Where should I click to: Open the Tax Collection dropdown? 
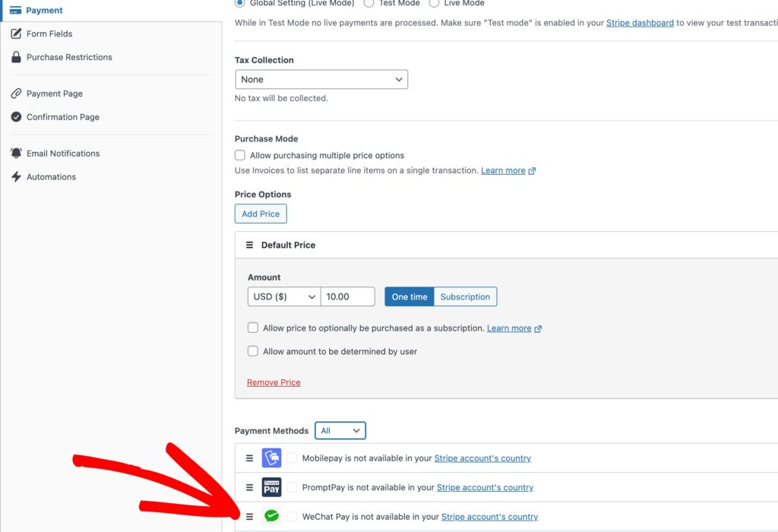click(321, 79)
